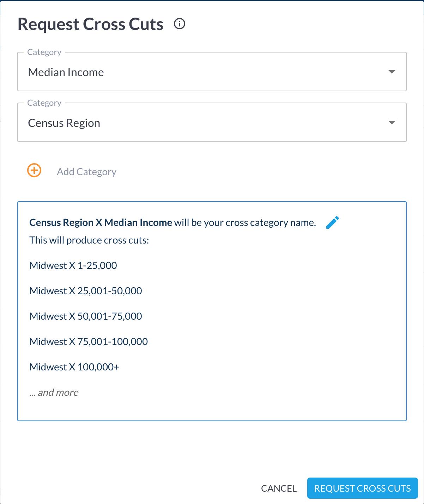Submit with the REQUEST CROSS CUTS button
The height and width of the screenshot is (504, 424).
pos(362,488)
